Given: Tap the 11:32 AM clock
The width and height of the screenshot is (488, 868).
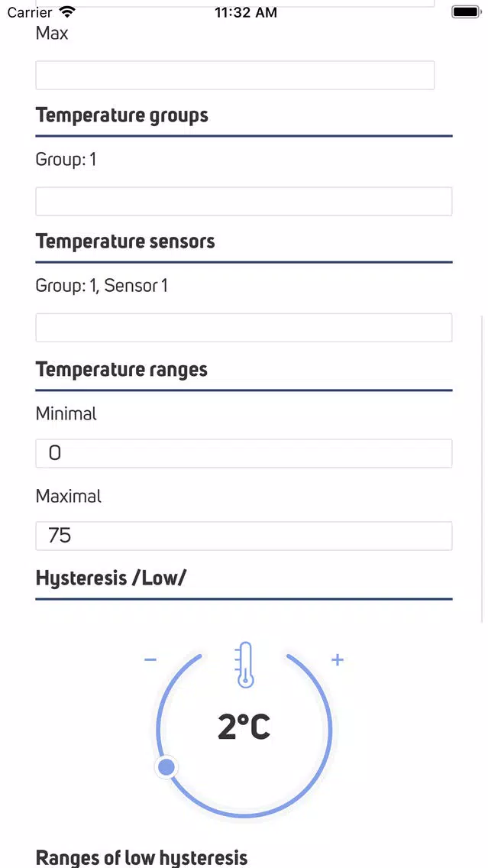Looking at the screenshot, I should pyautogui.click(x=246, y=12).
